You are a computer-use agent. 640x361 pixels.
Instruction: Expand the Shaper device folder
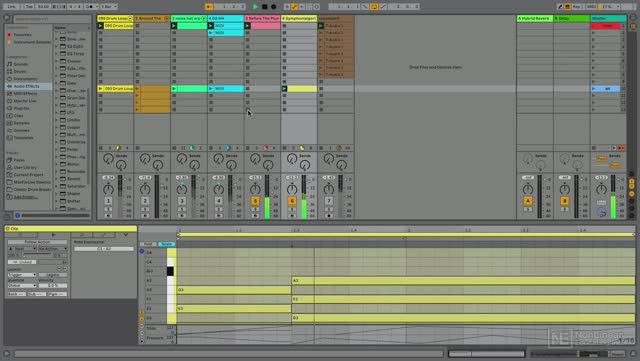click(x=57, y=193)
